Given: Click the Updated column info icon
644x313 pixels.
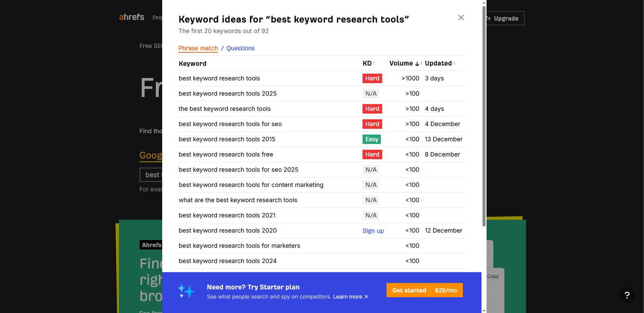Looking at the screenshot, I should [454, 63].
